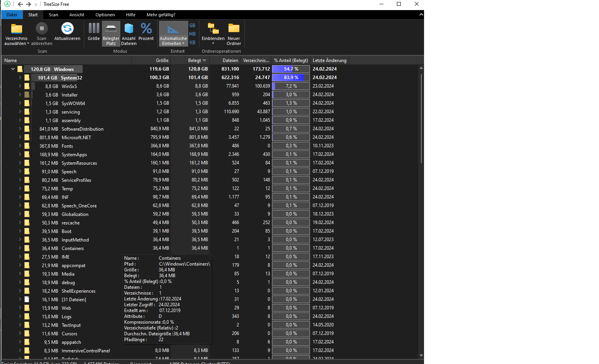Click the vertical scrollbar thumb
Image resolution: width=599 pixels, height=364 pixels.
(x=421, y=118)
